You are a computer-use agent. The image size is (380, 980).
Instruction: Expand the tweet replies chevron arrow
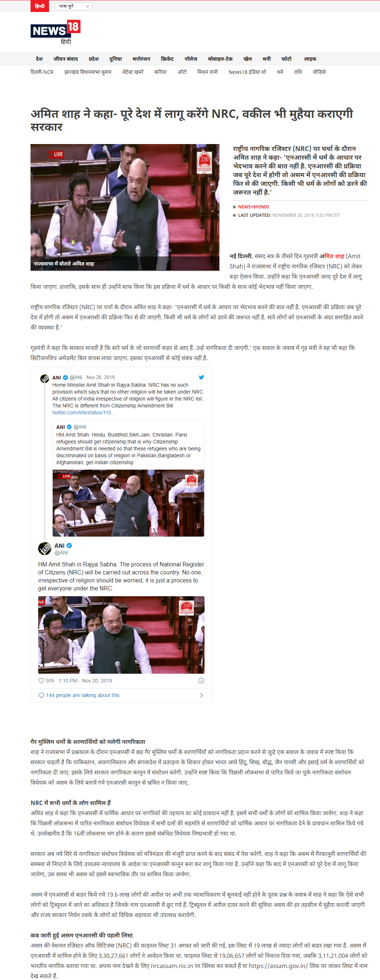(201, 695)
